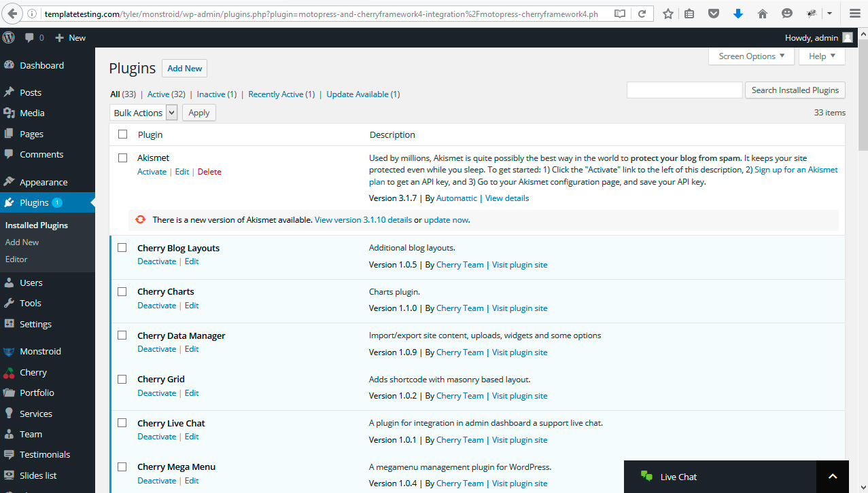Toggle the select-all checkbox in Plugin header
This screenshot has height=493, width=868.
click(x=122, y=134)
